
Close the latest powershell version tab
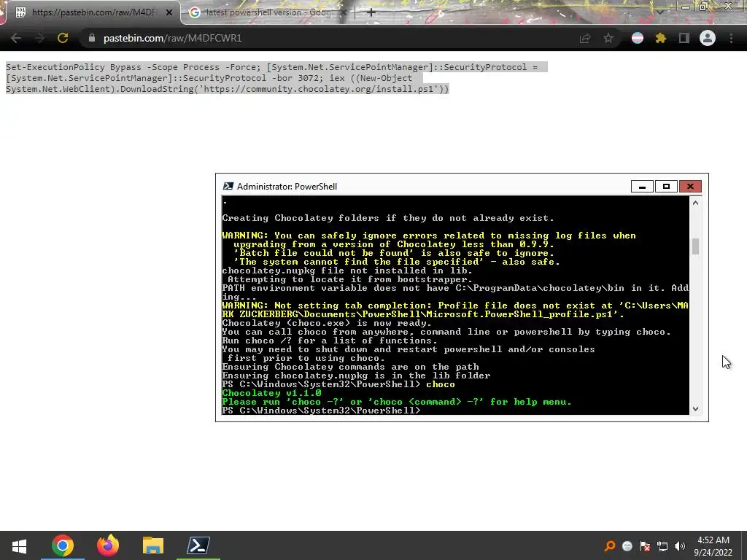tap(343, 12)
